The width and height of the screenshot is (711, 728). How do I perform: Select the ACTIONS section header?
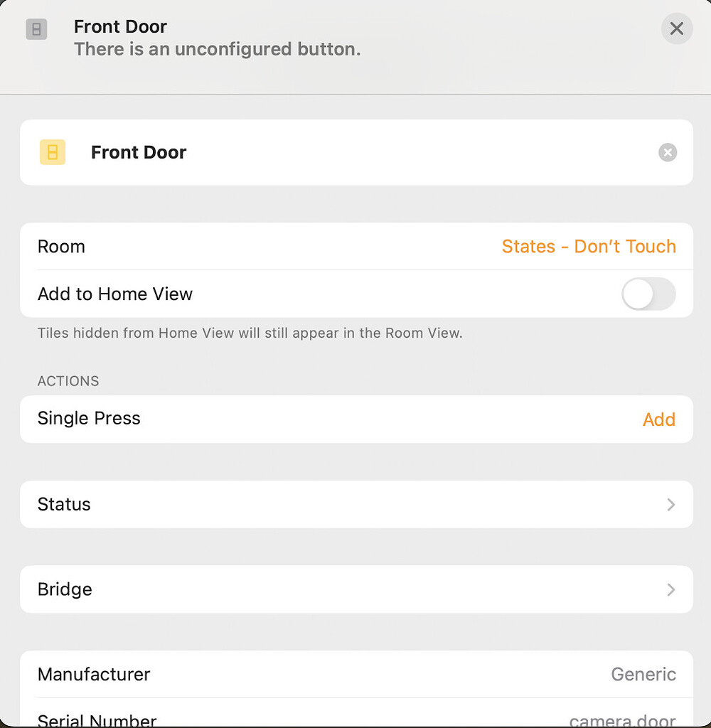[68, 381]
